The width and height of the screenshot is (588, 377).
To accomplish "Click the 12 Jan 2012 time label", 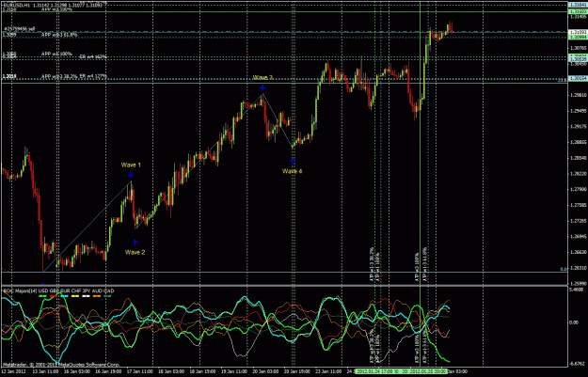I will point(13,371).
